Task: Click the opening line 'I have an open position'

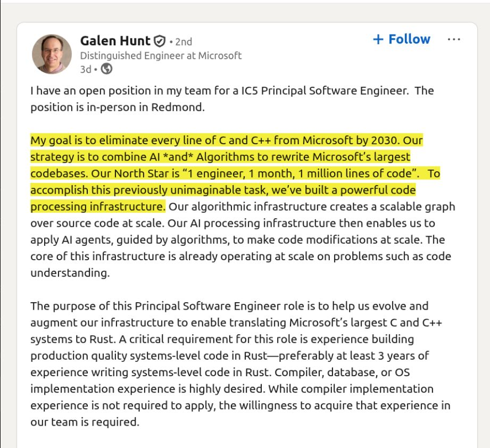Action: coord(85,90)
